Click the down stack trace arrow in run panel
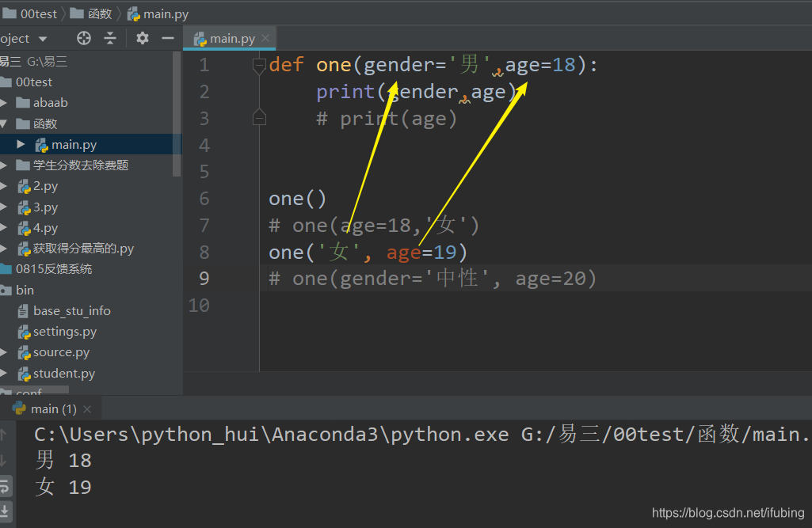The width and height of the screenshot is (812, 528). tap(4, 460)
